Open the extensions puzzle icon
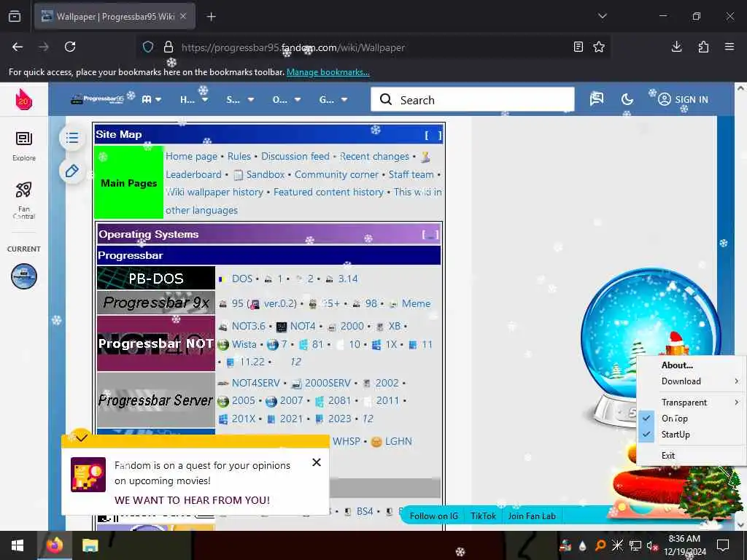This screenshot has width=747, height=560. coord(703,47)
